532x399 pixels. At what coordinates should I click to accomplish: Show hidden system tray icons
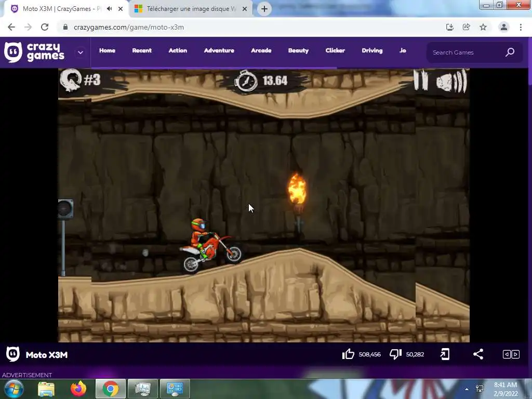tap(467, 389)
